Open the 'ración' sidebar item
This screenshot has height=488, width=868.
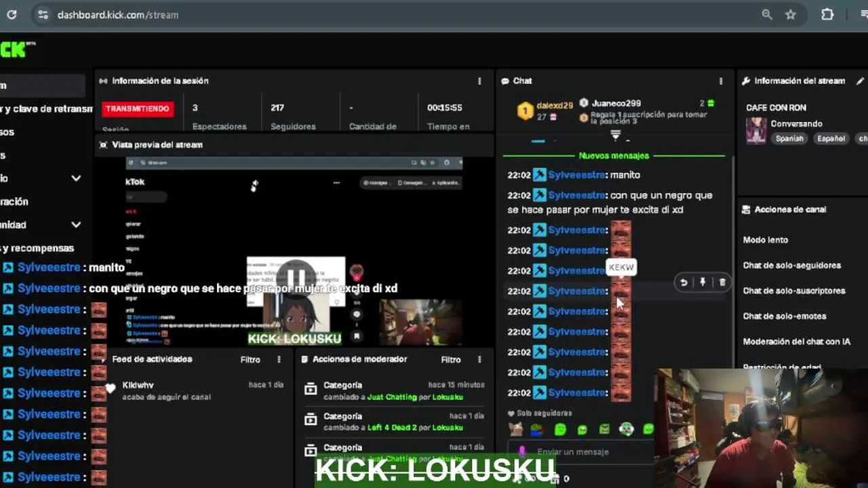click(14, 201)
